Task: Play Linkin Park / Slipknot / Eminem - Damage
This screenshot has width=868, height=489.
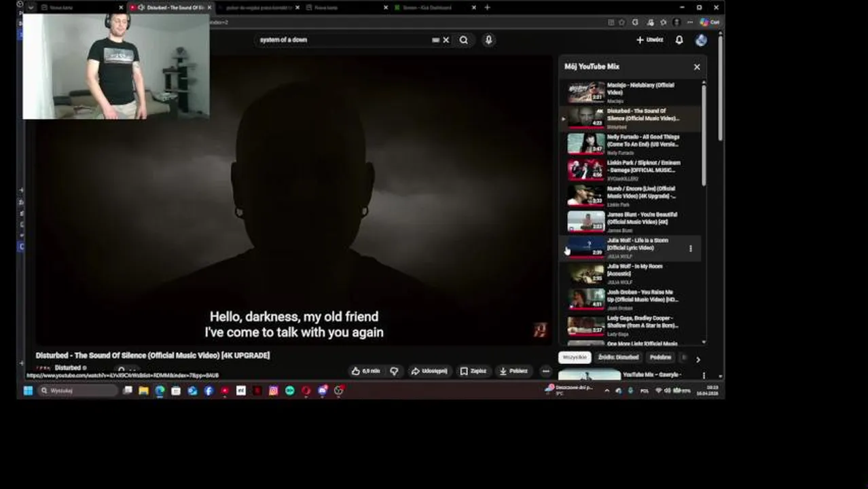Action: point(631,170)
